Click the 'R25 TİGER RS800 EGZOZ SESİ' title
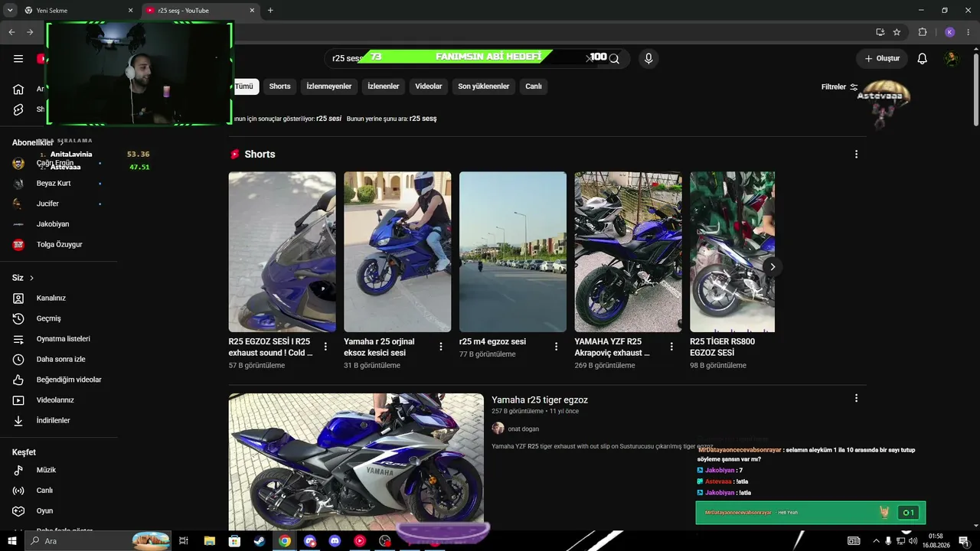The height and width of the screenshot is (551, 980). tap(722, 347)
